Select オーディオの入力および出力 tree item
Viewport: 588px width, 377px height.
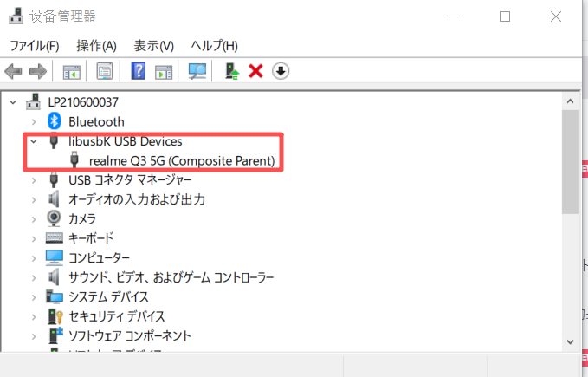click(137, 199)
